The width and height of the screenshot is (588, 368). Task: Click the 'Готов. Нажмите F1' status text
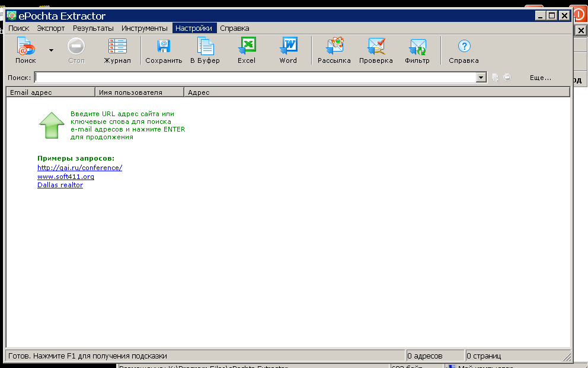coord(87,356)
